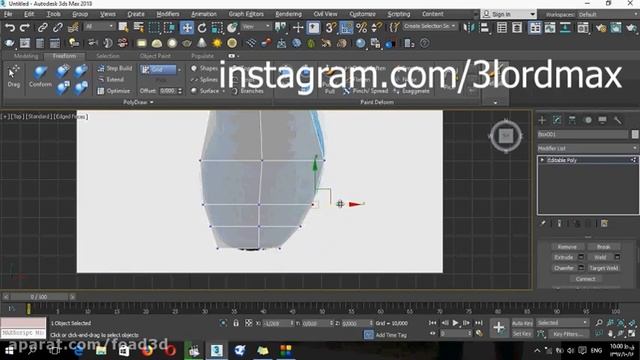Toggle Window/Crossing selection mode
Image resolution: width=640 pixels, height=360 pixels.
169,28
